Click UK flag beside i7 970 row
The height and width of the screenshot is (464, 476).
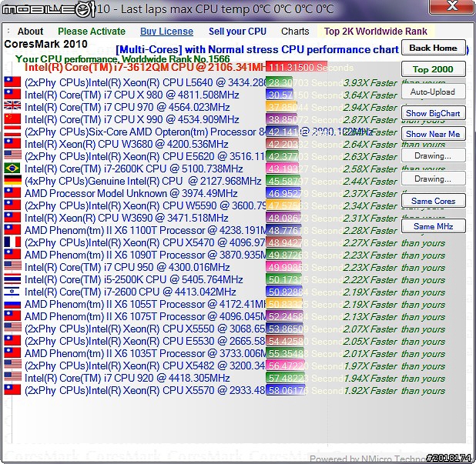pos(12,106)
